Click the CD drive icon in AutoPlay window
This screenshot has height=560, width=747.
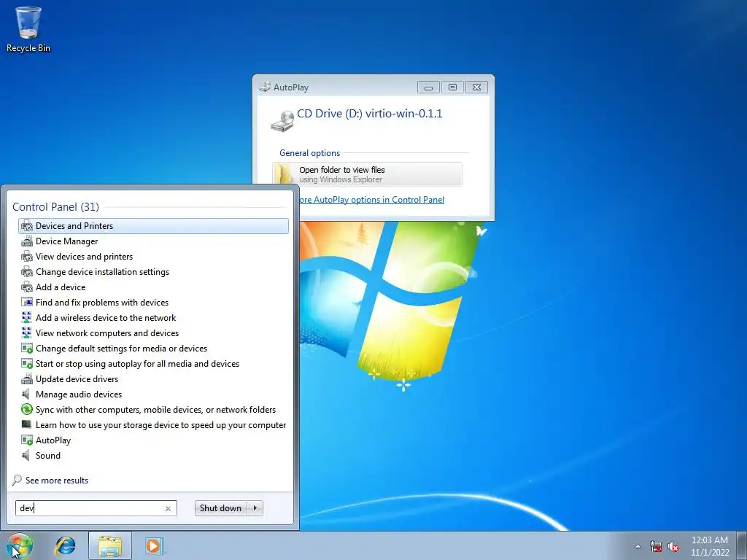tap(282, 121)
